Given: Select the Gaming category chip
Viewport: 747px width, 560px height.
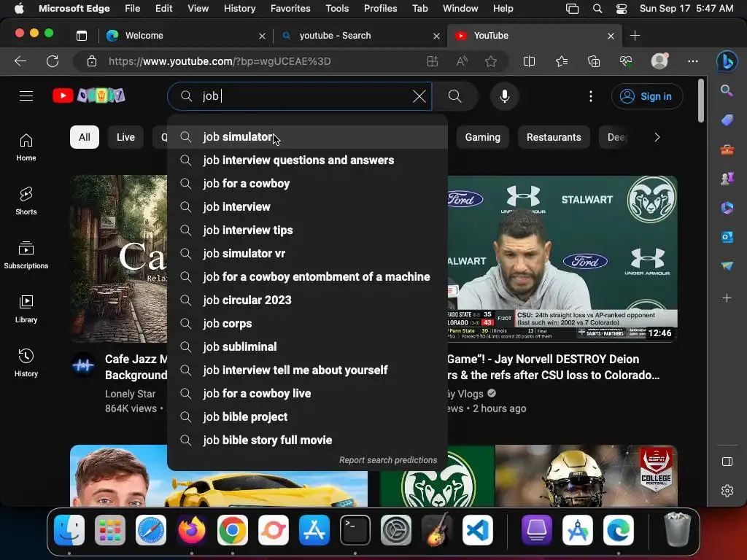Looking at the screenshot, I should (x=483, y=137).
